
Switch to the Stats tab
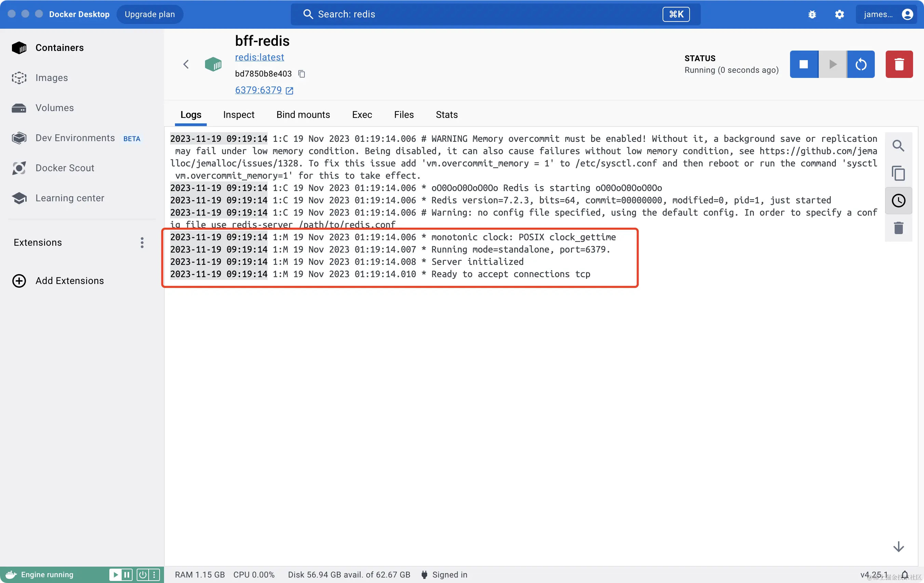tap(446, 114)
